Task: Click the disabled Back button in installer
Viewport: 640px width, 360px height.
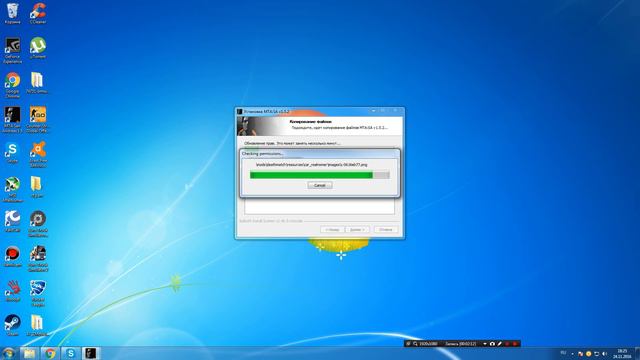Action: pos(332,229)
